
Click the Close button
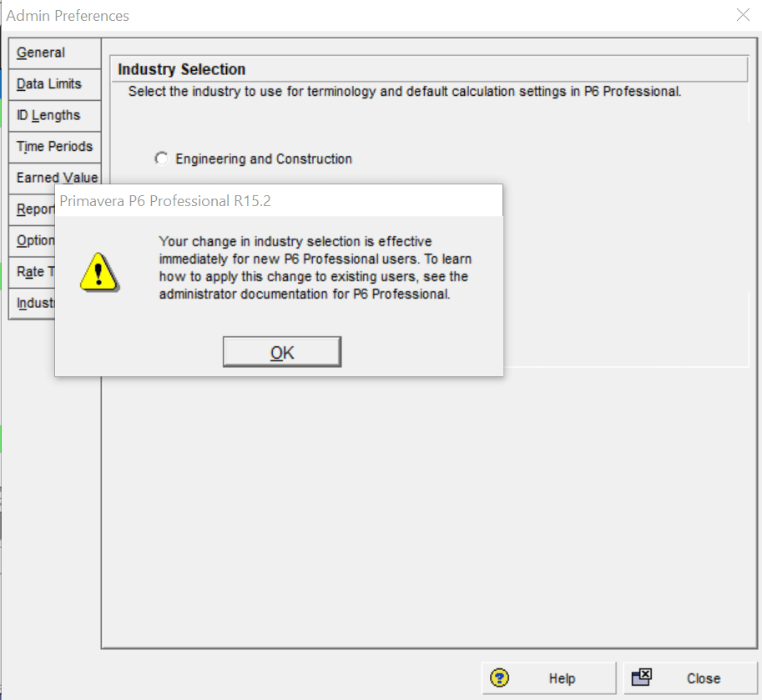tap(690, 678)
